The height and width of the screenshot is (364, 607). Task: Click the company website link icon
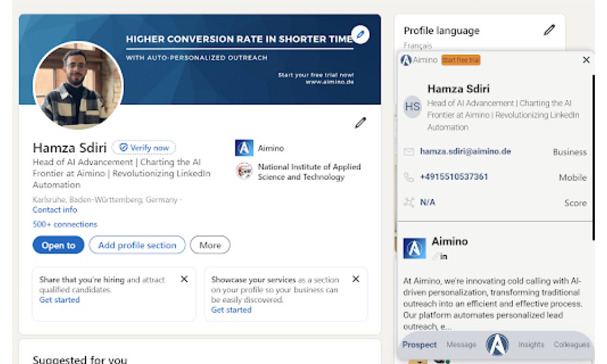coord(435,257)
